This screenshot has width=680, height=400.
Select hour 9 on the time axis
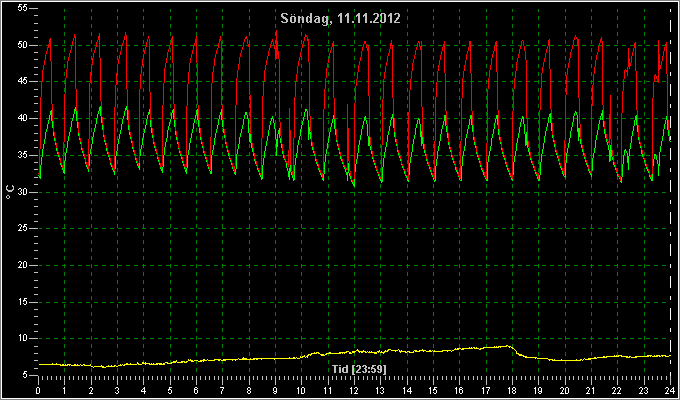(275, 391)
